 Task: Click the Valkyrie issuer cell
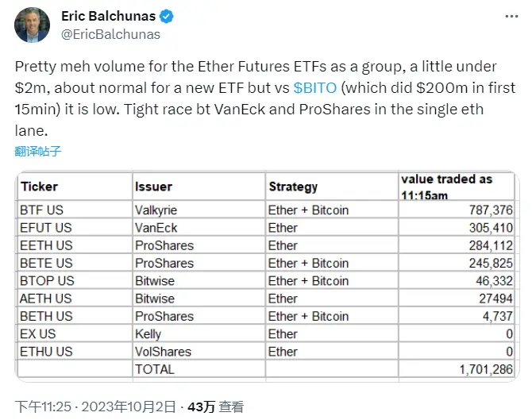coord(157,210)
